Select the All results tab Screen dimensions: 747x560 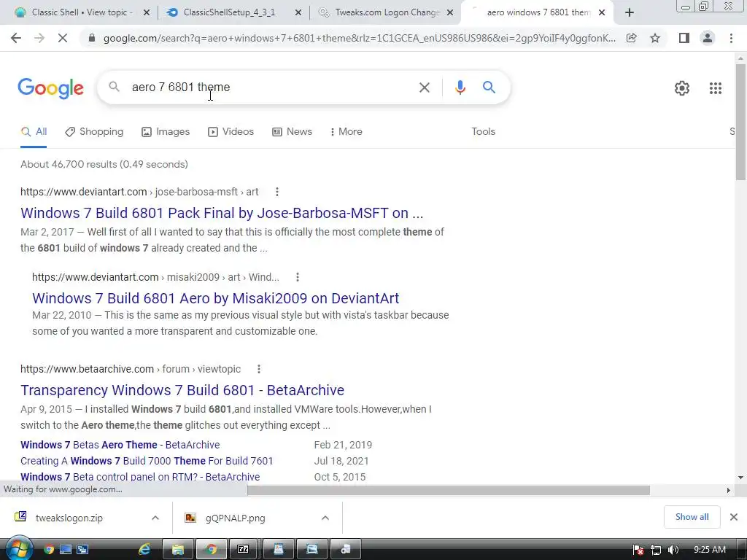coord(34,132)
